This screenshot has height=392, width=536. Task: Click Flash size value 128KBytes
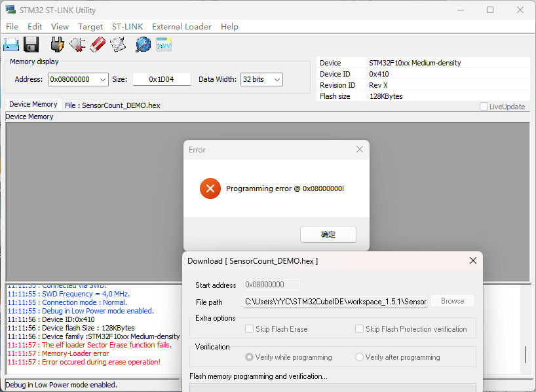point(386,96)
